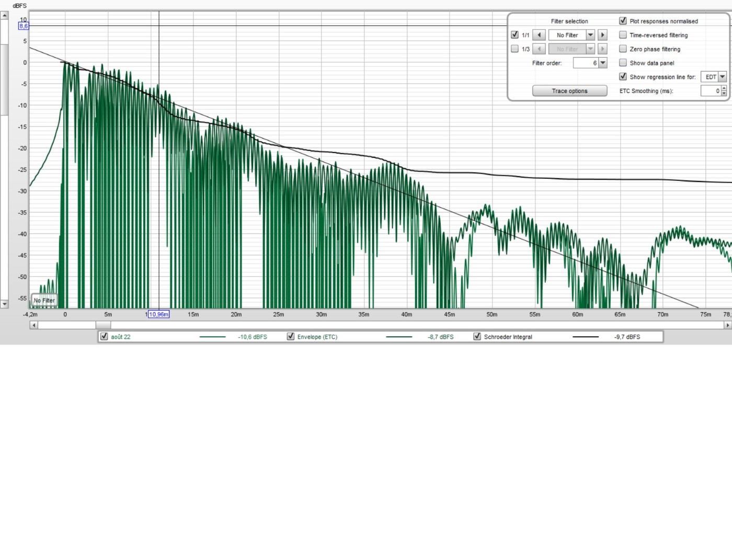The height and width of the screenshot is (560, 732).
Task: Uncheck Plot responses normalised
Action: (x=623, y=21)
